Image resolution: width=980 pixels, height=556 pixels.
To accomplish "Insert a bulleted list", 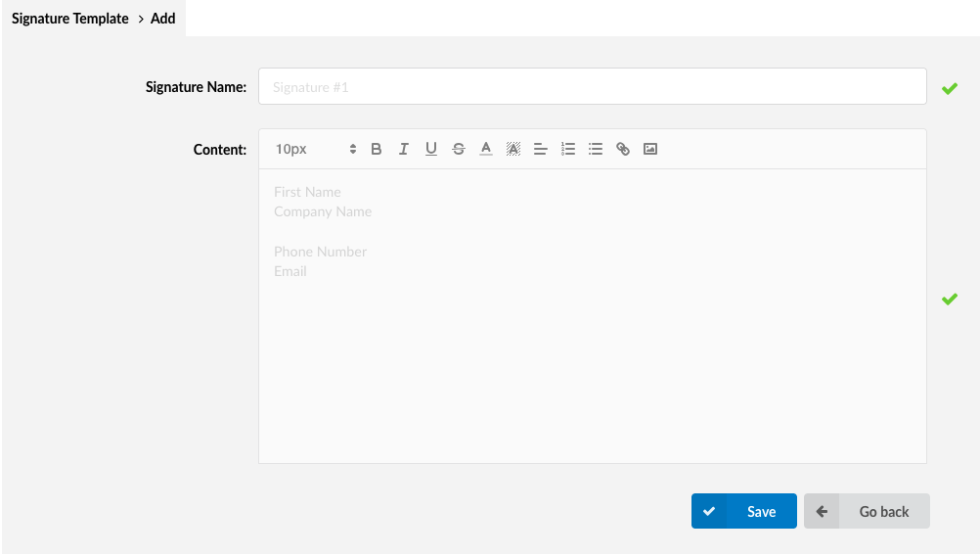I will pyautogui.click(x=596, y=149).
